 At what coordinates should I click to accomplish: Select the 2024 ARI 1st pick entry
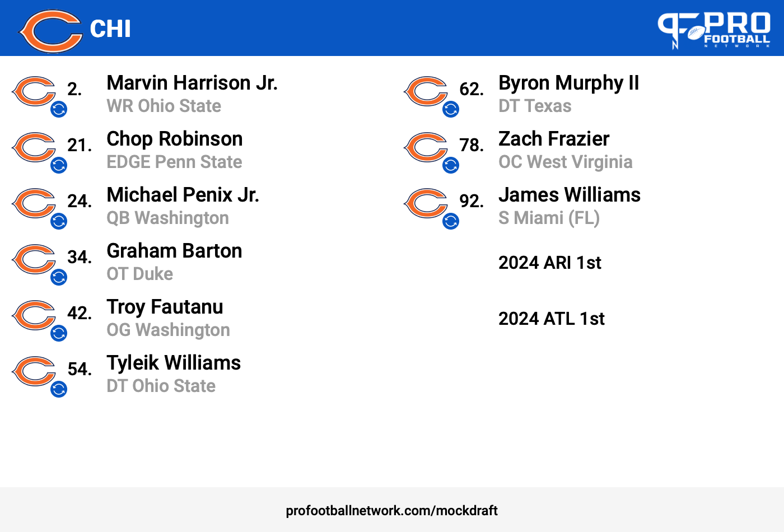(550, 263)
